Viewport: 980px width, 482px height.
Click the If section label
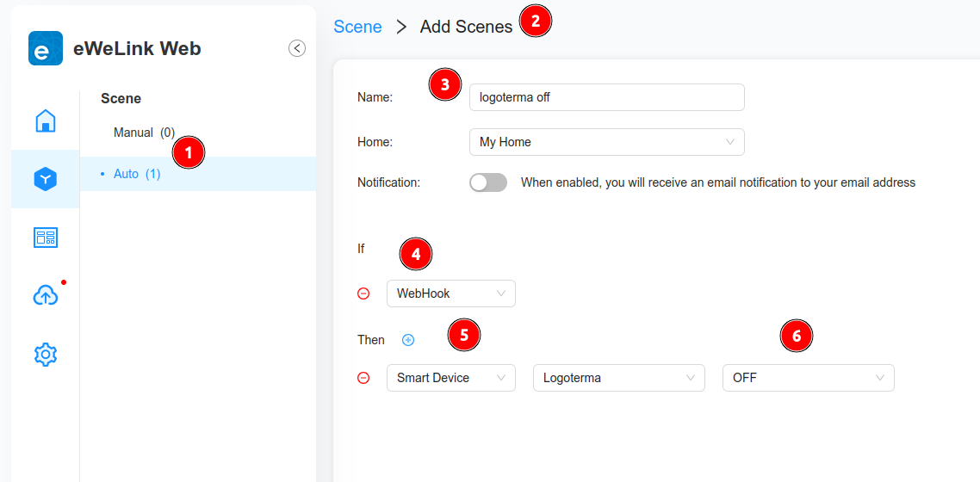tap(361, 249)
